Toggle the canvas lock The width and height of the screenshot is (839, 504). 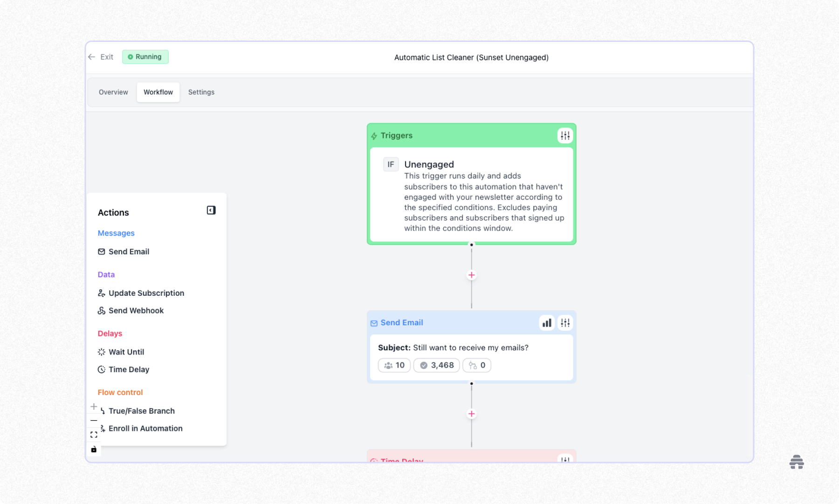tap(94, 449)
